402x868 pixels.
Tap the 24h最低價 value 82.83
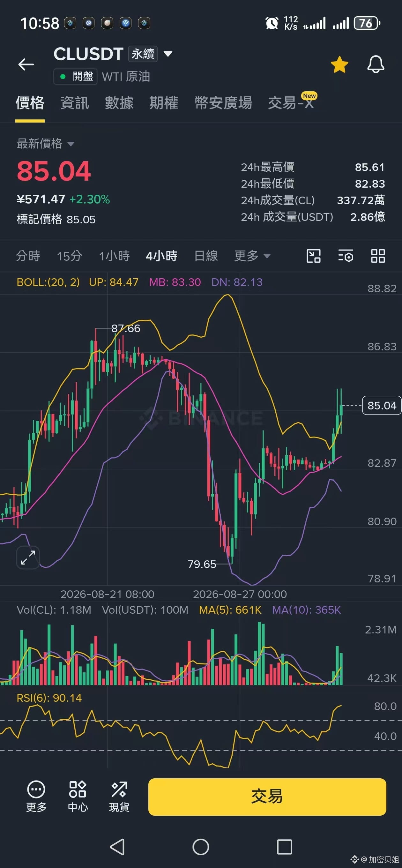[x=370, y=183]
